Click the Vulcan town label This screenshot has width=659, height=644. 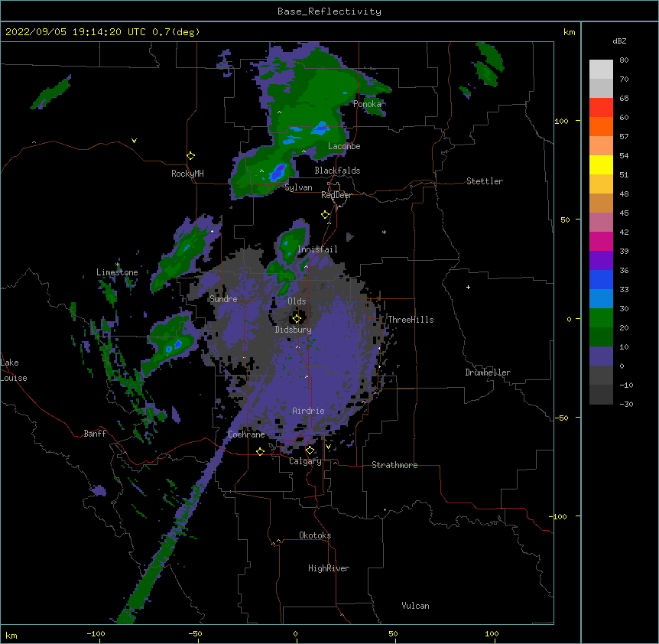tap(415, 606)
